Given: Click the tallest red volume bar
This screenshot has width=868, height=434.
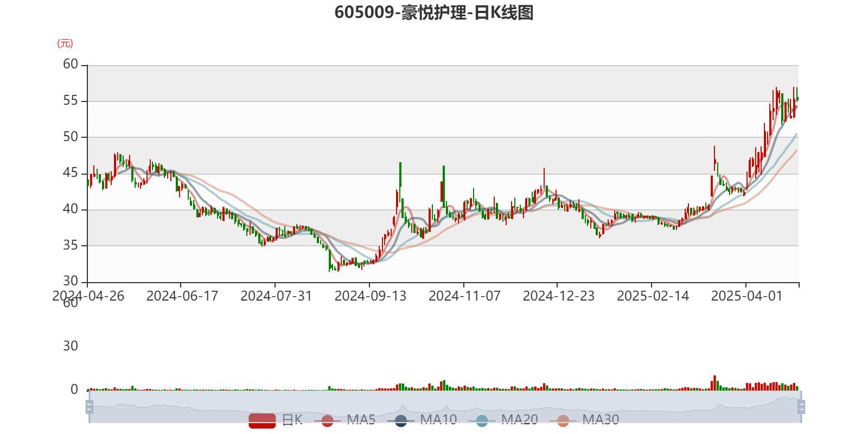Looking at the screenshot, I should pos(714,382).
